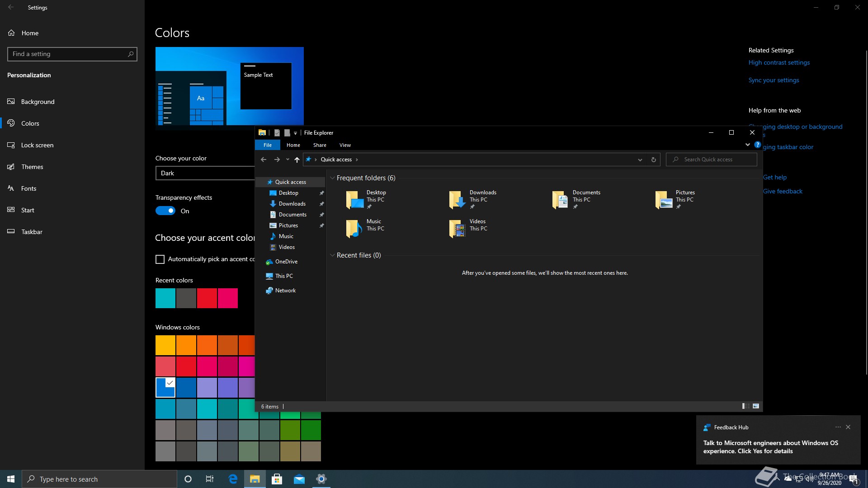Launch Microsoft Edge from the taskbar
The width and height of the screenshot is (868, 488).
(233, 479)
